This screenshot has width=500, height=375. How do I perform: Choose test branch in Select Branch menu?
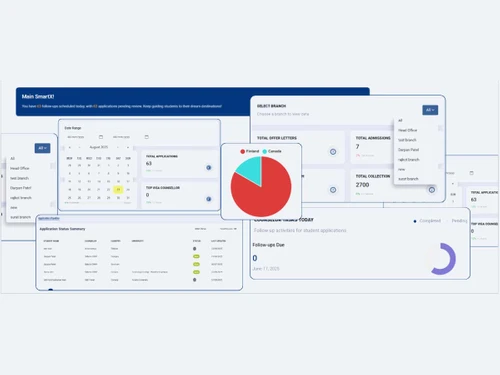pyautogui.click(x=407, y=140)
